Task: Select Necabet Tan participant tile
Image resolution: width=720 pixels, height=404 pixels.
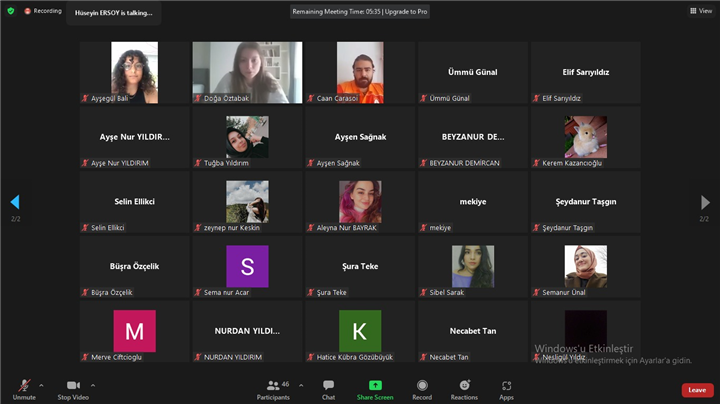Action: tap(473, 331)
